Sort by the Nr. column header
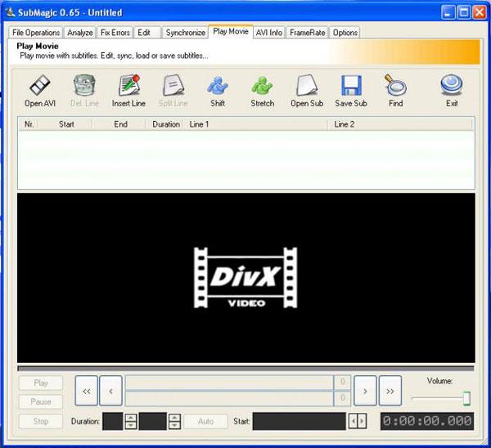The image size is (491, 448). (x=29, y=124)
